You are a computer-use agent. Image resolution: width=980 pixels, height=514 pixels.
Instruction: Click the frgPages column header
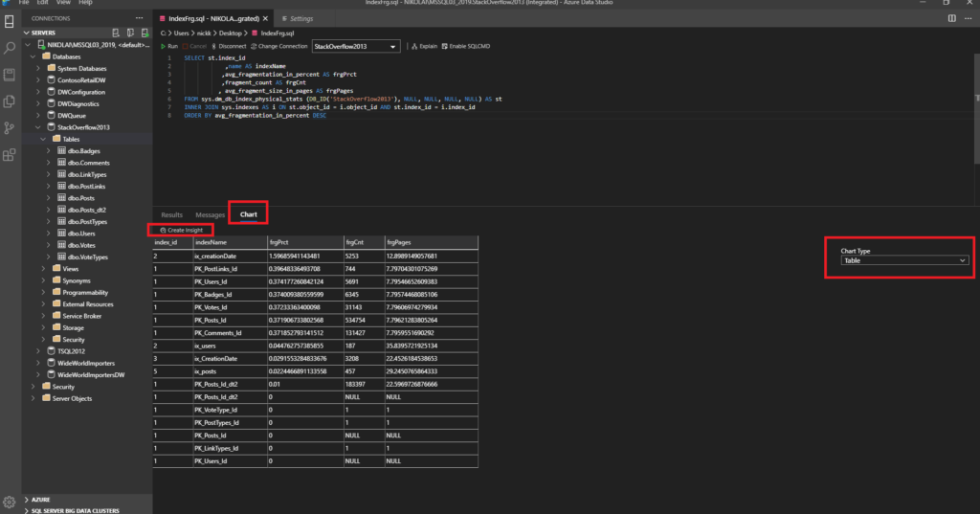point(432,242)
